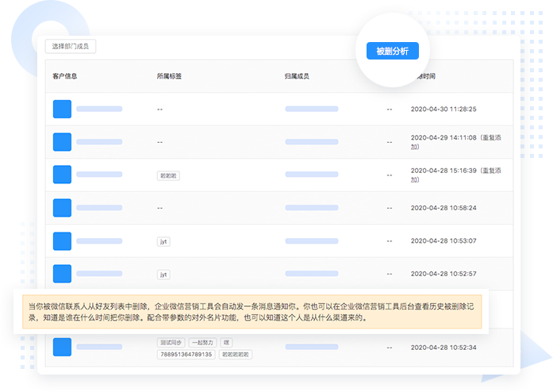The image size is (553, 392).
Task: Click the 788951364789135 tag
Action: tap(186, 354)
